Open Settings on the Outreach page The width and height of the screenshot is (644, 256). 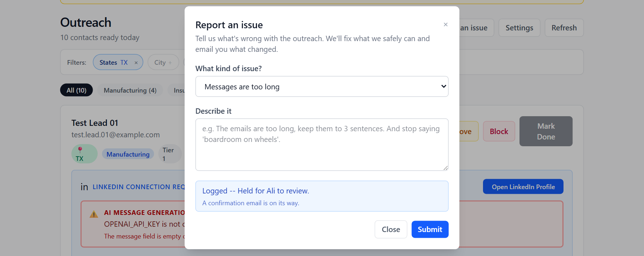(519, 28)
